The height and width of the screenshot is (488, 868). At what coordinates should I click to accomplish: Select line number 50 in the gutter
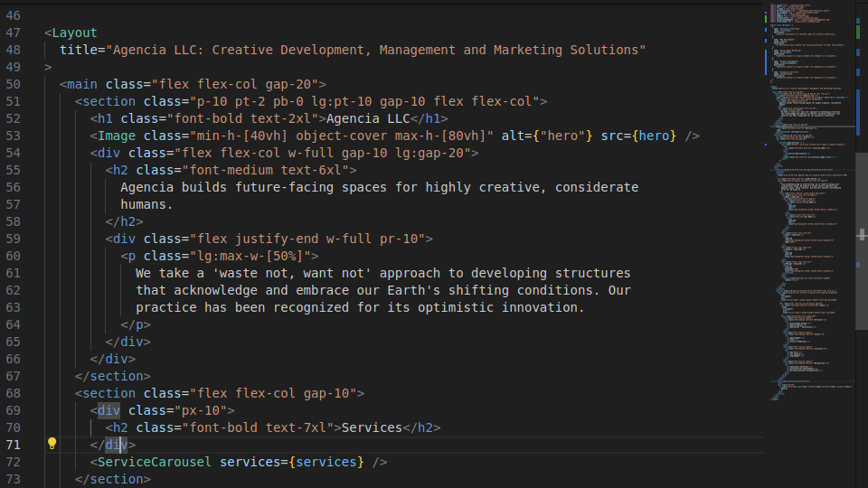click(13, 84)
